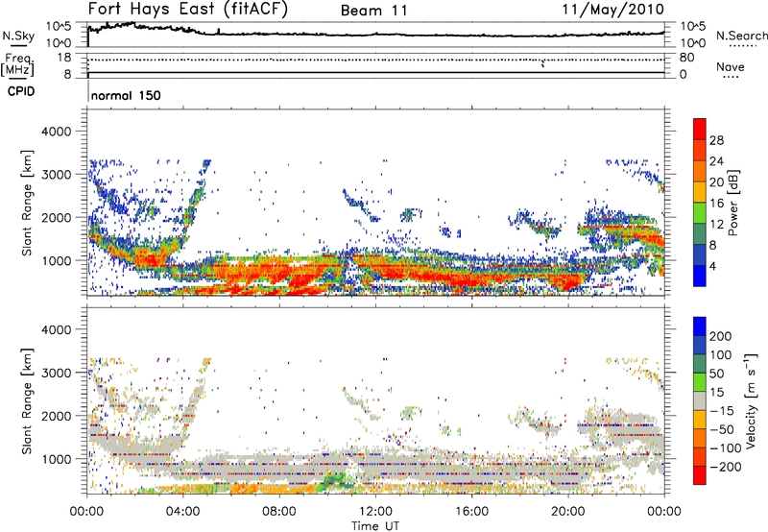Click the 'N.Sky' legend label
Viewport: 768px width, 532px height.
click(18, 36)
